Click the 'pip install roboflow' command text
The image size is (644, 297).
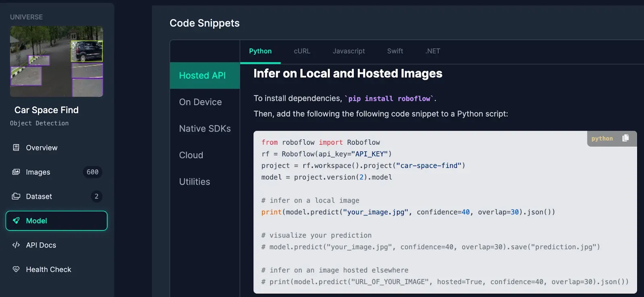click(389, 98)
